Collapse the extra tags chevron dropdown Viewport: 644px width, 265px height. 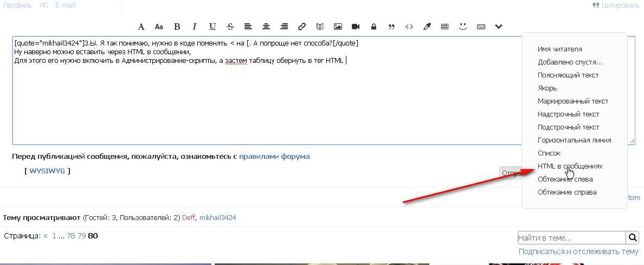[x=499, y=27]
